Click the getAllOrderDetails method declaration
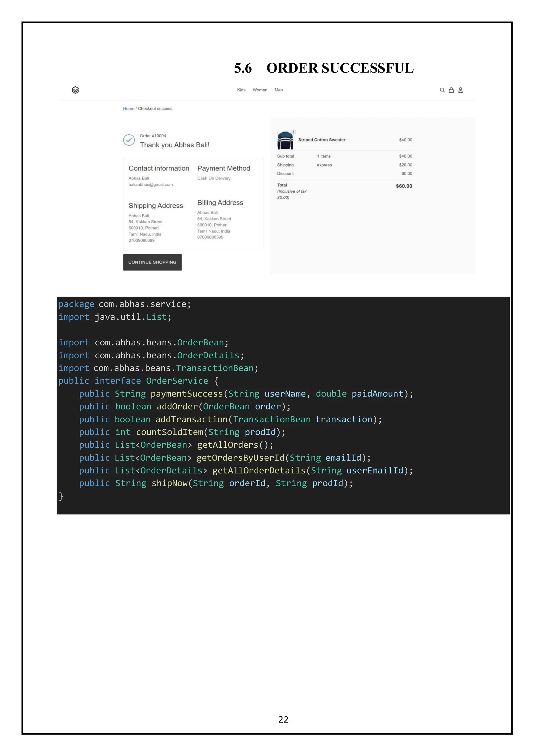 (246, 471)
